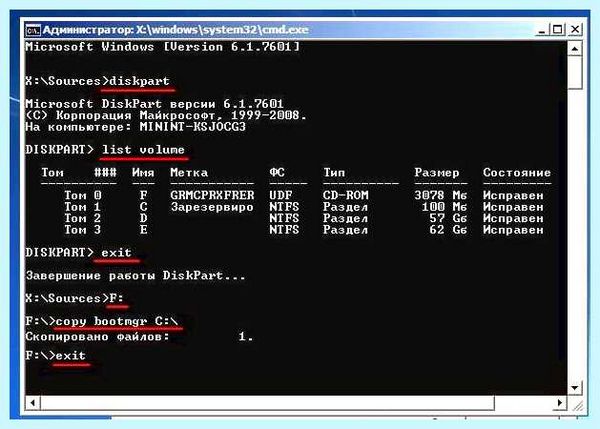Click the 'Состояние' column header

(x=517, y=173)
